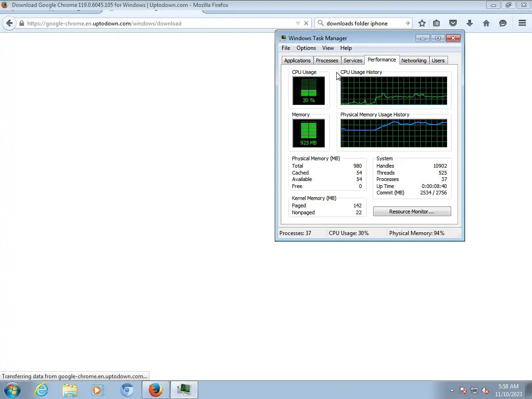Open Task Manager Options menu
This screenshot has height=399, width=532.
point(306,48)
